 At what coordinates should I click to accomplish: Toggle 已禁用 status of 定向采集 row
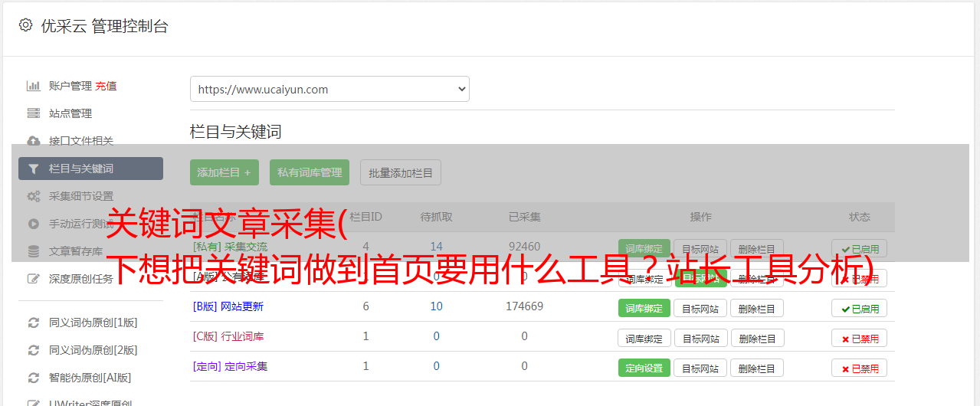[x=859, y=368]
